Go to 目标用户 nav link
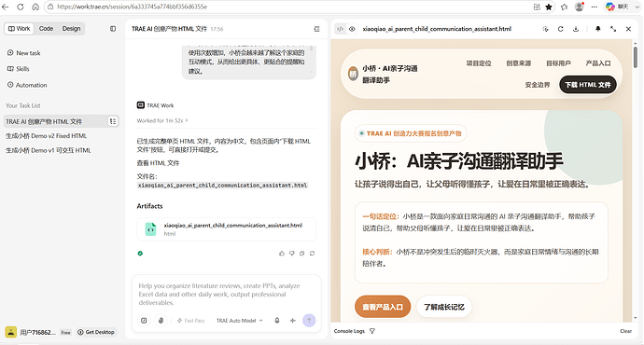The image size is (644, 345). 558,63
